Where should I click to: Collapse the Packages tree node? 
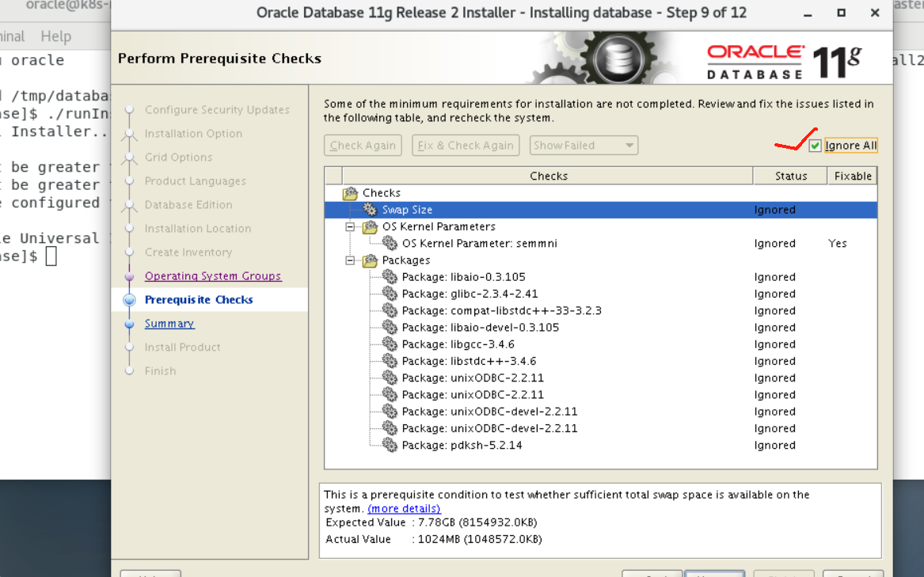click(x=350, y=260)
